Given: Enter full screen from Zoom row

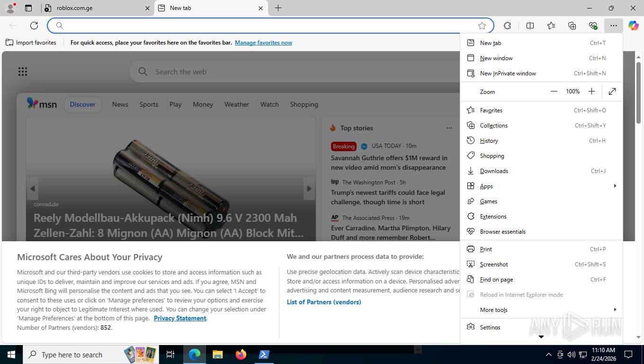Looking at the screenshot, I should pos(612,91).
